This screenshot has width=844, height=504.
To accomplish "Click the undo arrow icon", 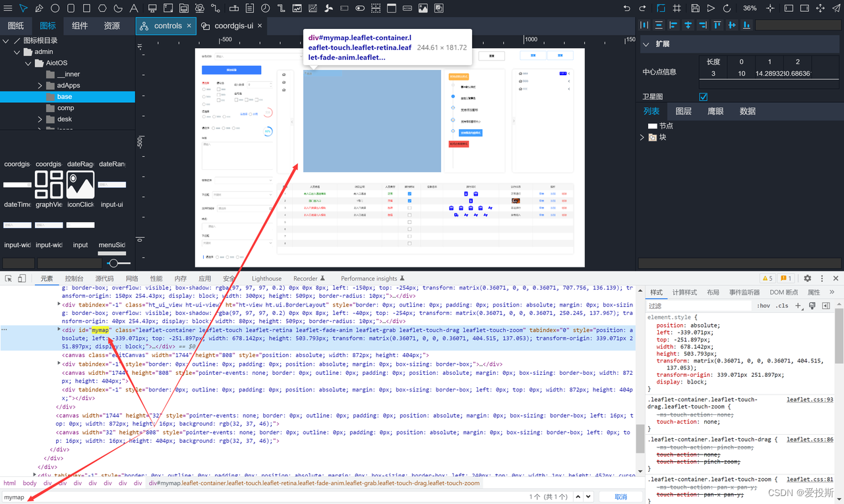I will coord(627,9).
